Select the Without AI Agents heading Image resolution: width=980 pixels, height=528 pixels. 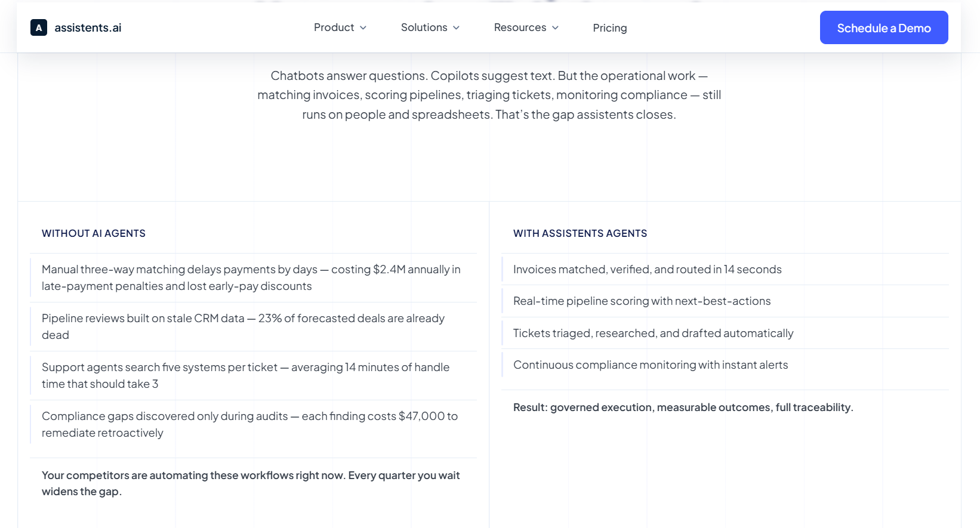(x=94, y=233)
